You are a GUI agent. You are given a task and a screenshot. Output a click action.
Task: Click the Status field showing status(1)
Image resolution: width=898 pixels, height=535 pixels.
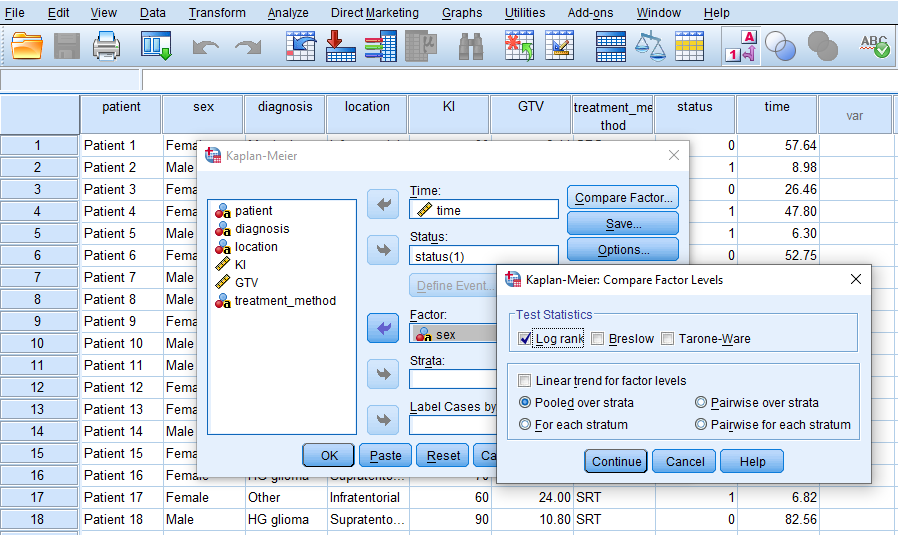(483, 256)
